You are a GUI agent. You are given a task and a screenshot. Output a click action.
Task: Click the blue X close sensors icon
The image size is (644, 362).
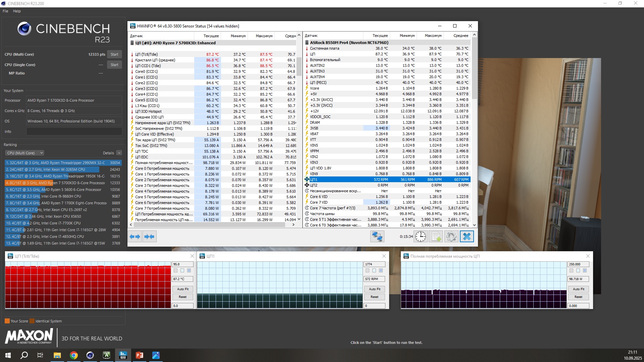click(x=467, y=237)
